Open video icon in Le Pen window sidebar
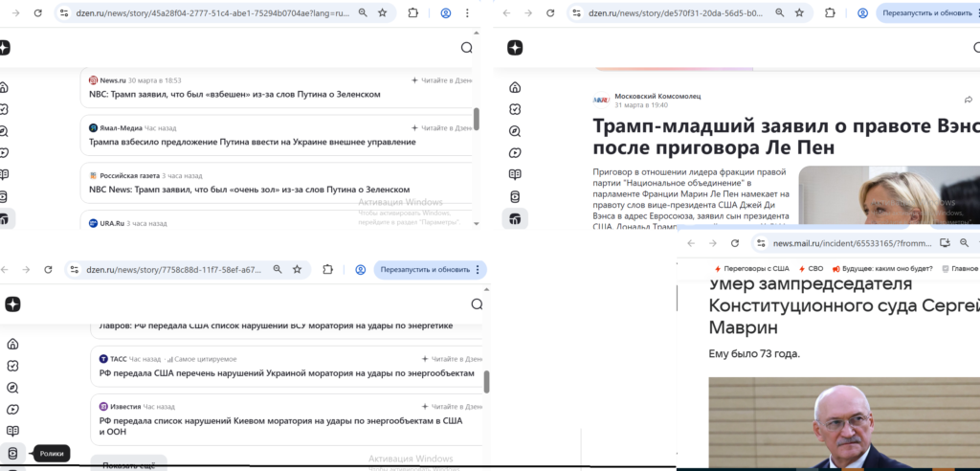980x471 pixels. (515, 152)
